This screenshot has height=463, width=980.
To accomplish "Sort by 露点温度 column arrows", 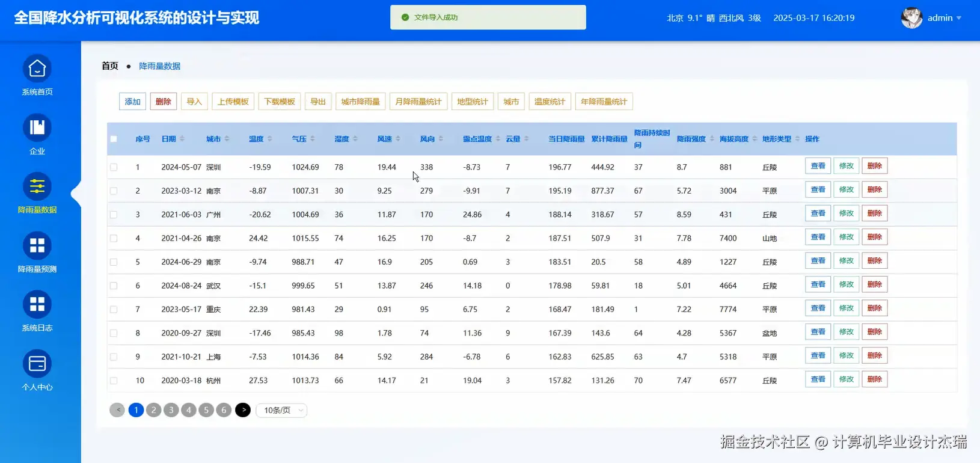I will point(498,139).
